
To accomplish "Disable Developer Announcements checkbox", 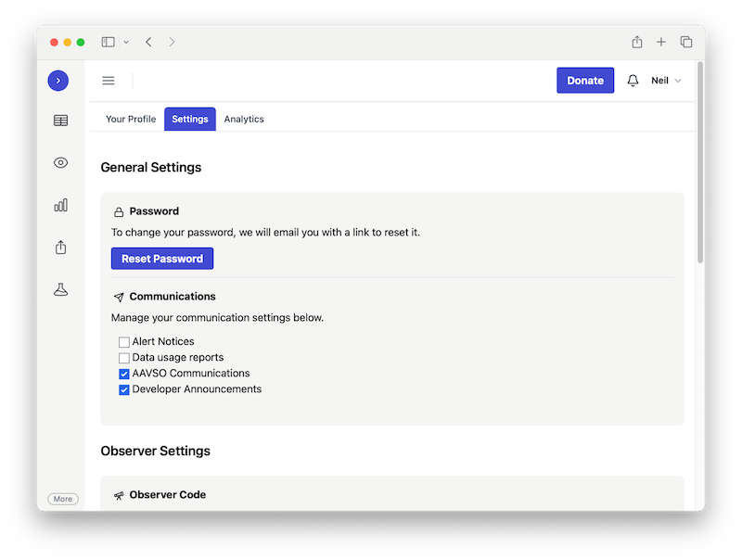I will click(x=124, y=390).
